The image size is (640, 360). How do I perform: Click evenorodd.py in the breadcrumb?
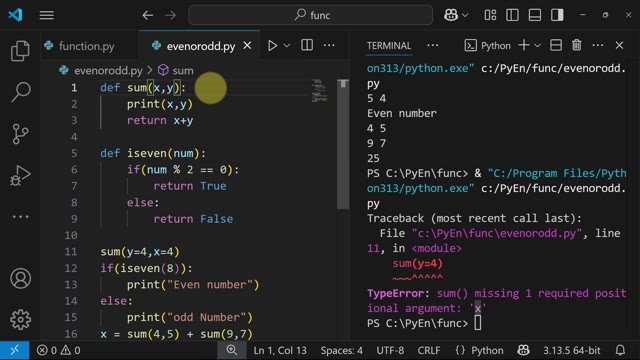point(108,71)
